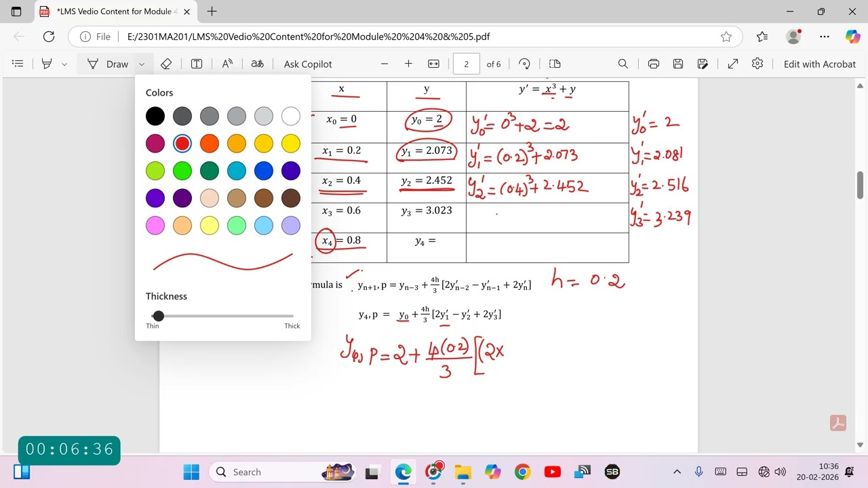Select the bright yellow swatch
Screen dimensions: 868x488
[291, 143]
